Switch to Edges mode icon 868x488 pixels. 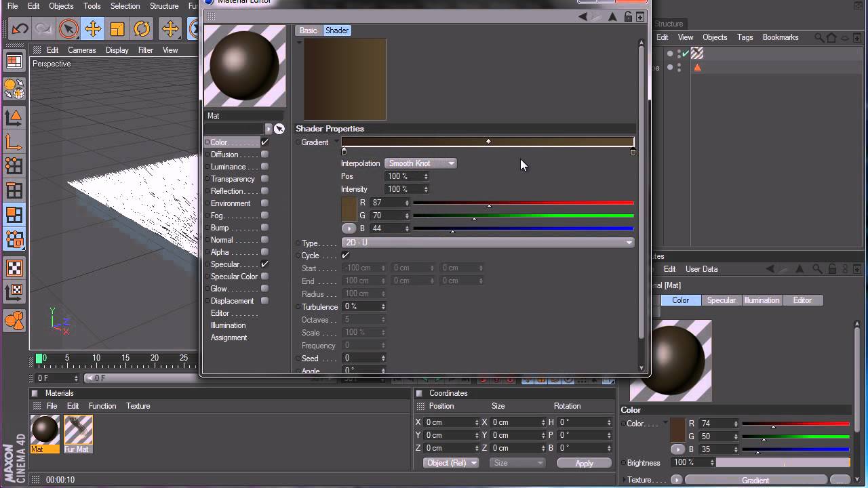click(14, 190)
